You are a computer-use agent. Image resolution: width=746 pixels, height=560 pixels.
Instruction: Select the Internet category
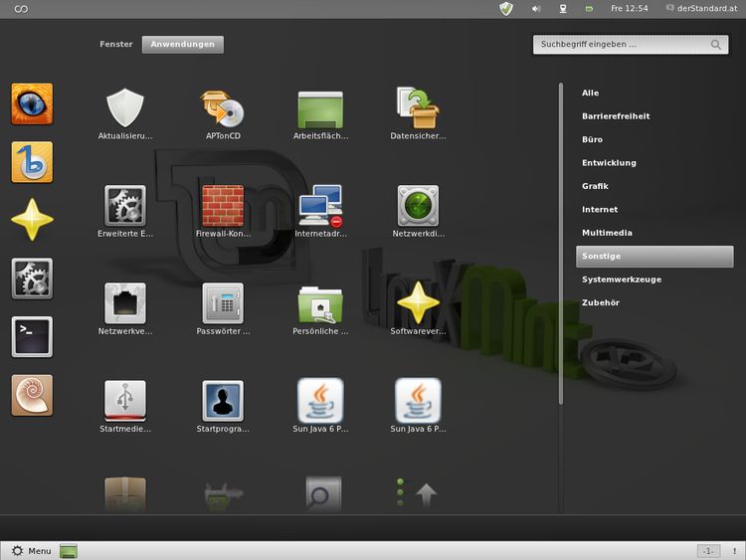coord(600,210)
